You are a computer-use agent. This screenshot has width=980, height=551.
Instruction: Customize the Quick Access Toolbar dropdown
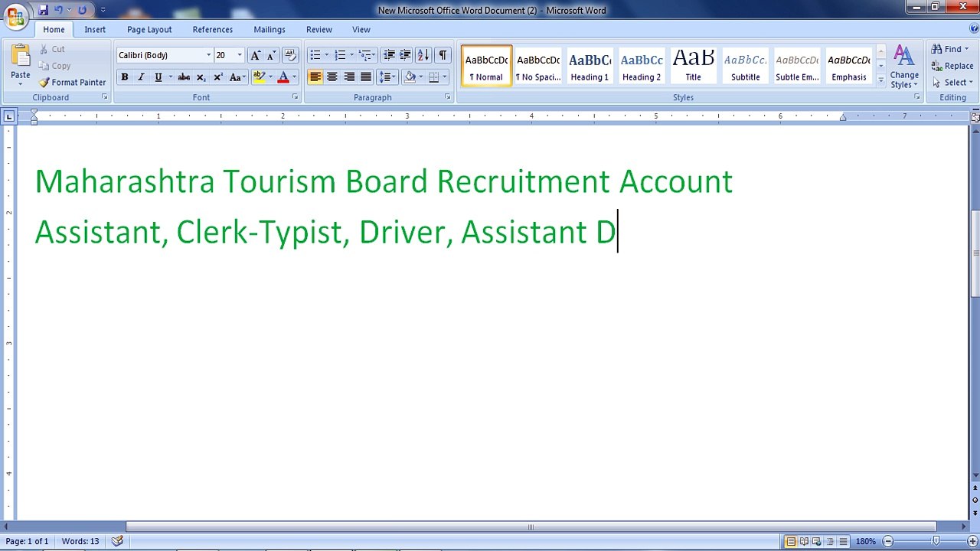(103, 10)
